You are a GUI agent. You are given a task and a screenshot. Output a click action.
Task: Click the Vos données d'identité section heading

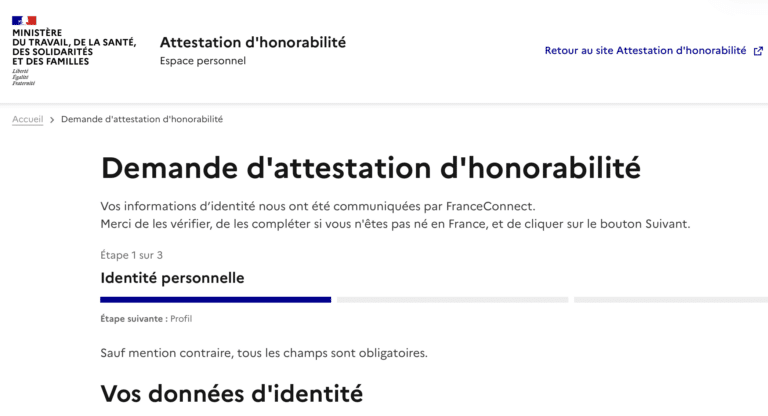click(x=231, y=393)
